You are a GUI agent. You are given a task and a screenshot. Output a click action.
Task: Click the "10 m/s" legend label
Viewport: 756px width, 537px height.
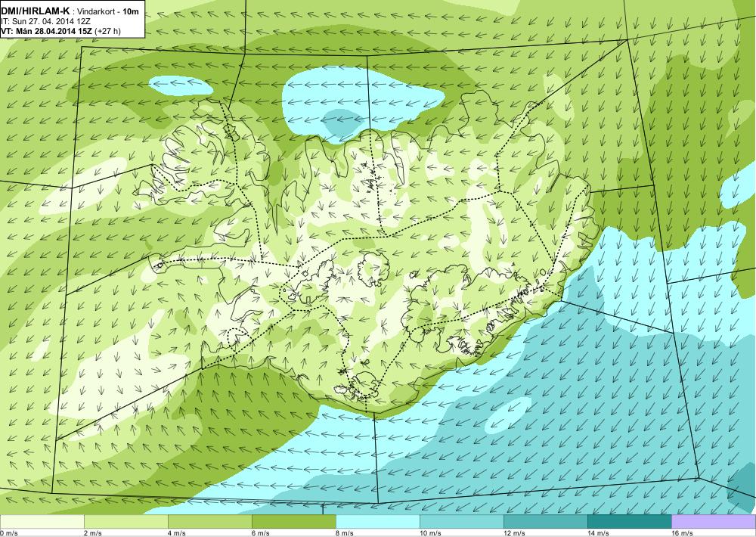(x=431, y=533)
